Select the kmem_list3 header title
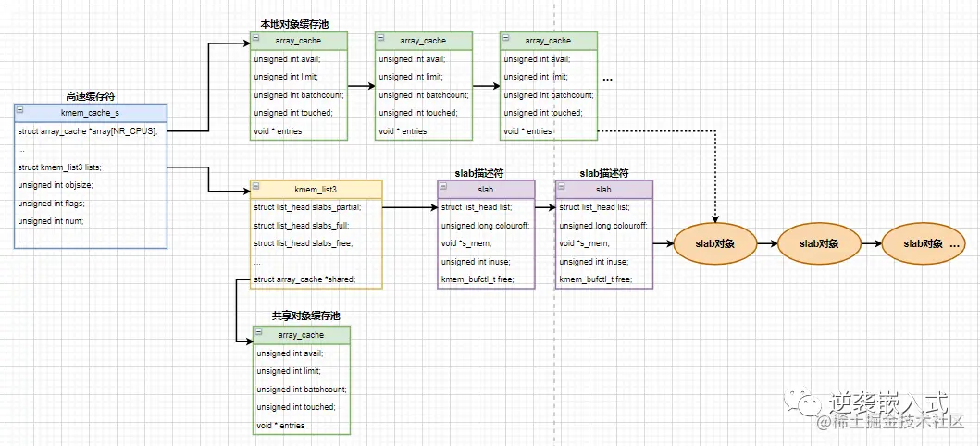 [x=316, y=190]
